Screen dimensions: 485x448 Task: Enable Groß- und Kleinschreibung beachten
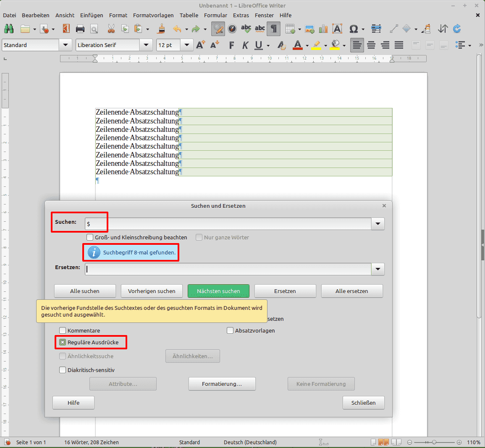90,238
